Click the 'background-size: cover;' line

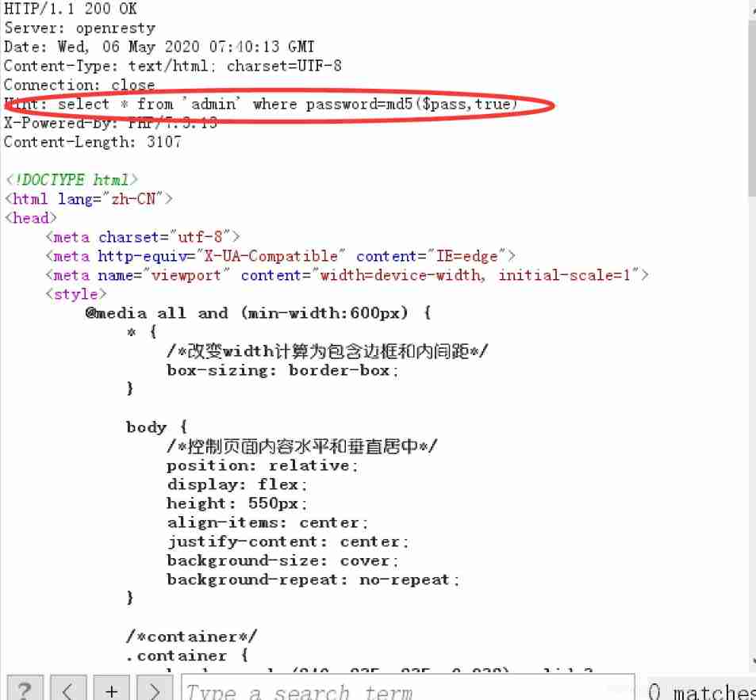tap(283, 560)
